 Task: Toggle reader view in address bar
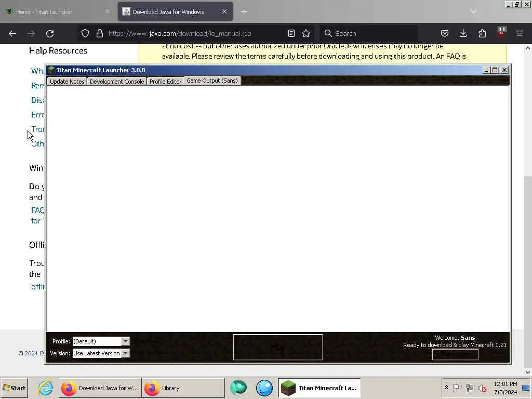291,33
